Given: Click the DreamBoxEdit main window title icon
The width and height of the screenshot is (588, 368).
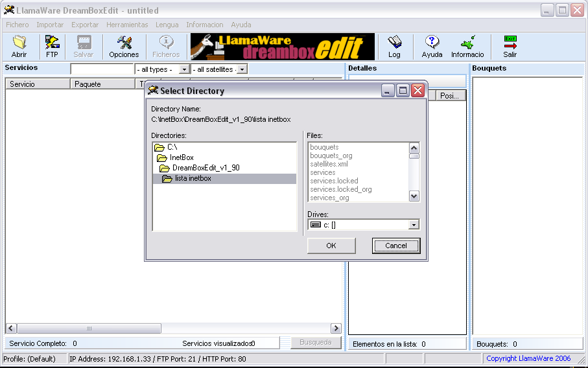Looking at the screenshot, I should coord(9,10).
